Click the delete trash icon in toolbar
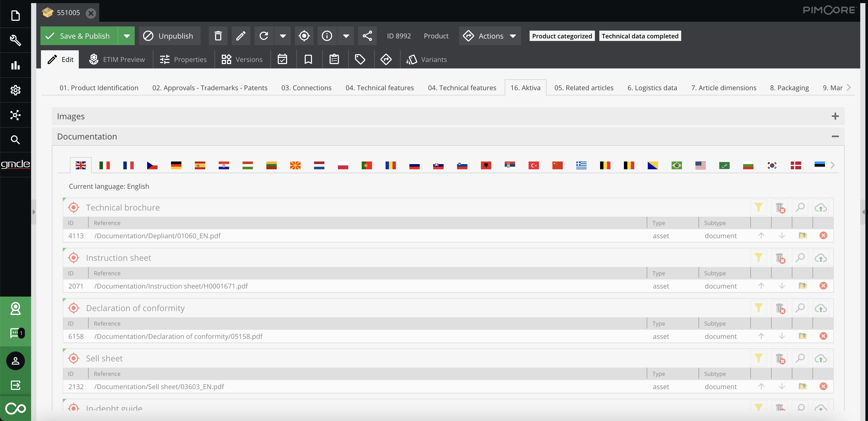 coord(218,36)
